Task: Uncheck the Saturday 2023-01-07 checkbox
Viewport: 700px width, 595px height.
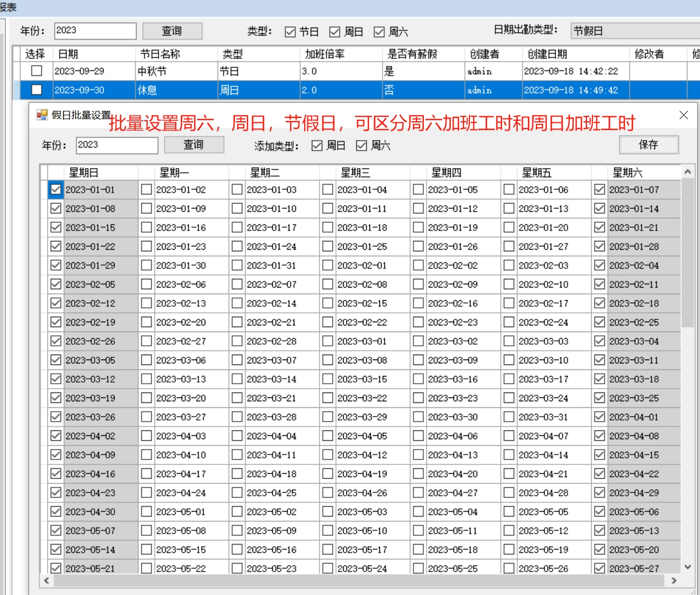Action: click(x=600, y=189)
